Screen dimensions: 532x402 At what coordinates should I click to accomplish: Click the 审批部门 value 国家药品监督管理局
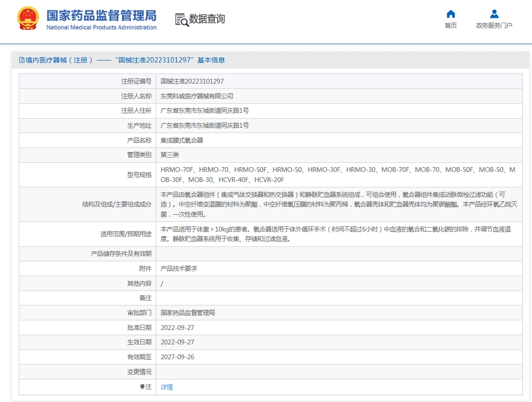coord(188,313)
